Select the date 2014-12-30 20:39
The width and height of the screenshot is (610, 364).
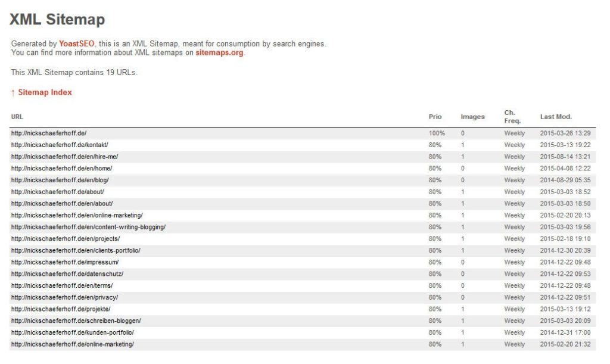(565, 250)
